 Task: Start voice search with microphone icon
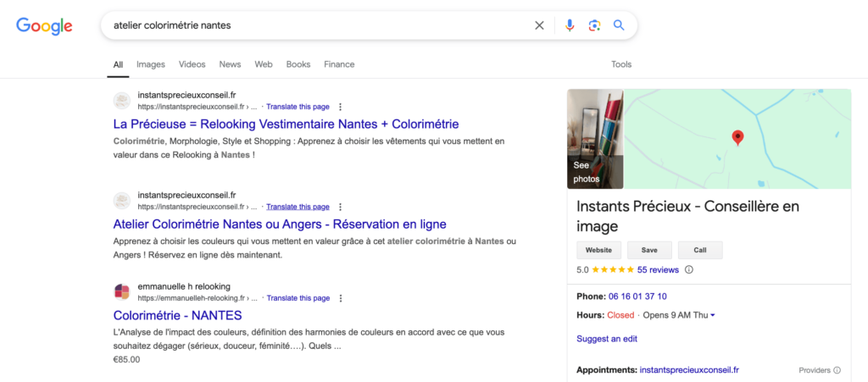(x=570, y=25)
